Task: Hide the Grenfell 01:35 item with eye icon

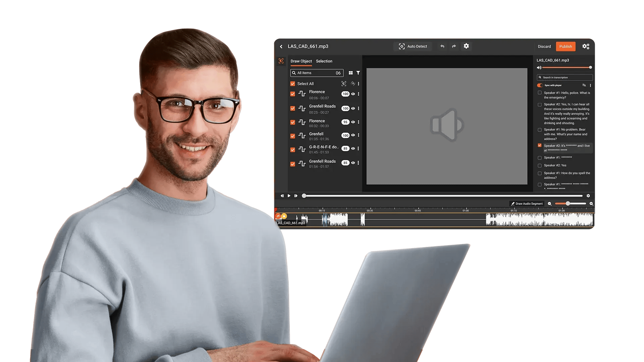Action: tap(353, 135)
